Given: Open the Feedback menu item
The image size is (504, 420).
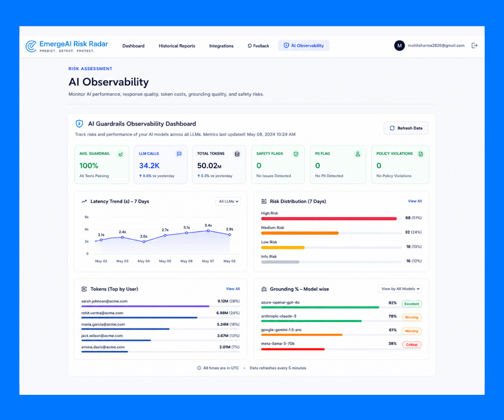Looking at the screenshot, I should tap(258, 46).
